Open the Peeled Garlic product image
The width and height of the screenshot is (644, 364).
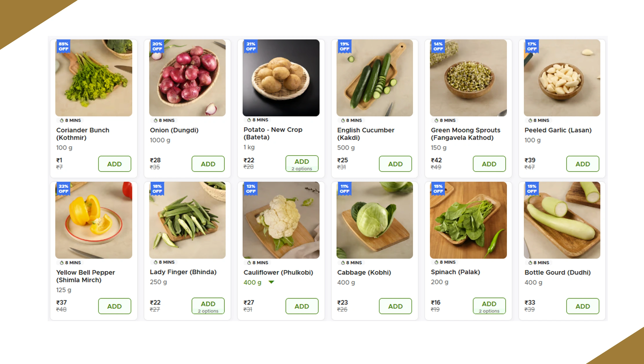(562, 78)
